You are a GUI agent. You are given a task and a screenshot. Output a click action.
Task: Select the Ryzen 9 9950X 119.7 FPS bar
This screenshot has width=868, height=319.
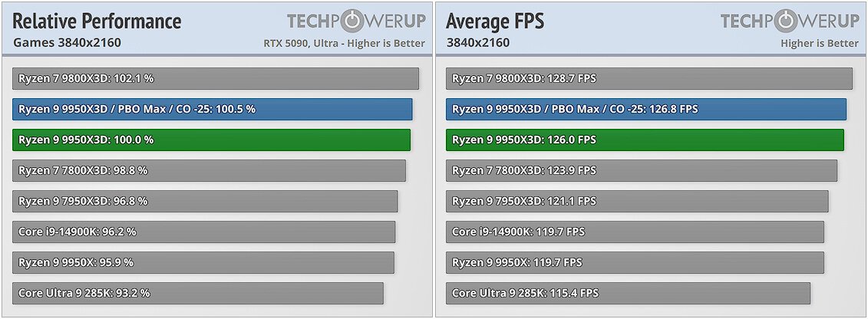[635, 262]
